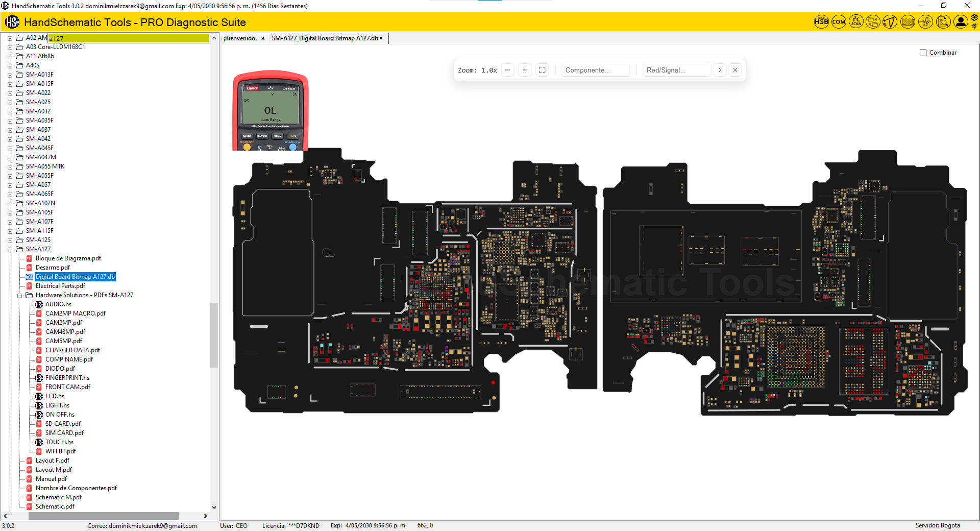
Task: Enable the Combinar checkbox
Action: tap(923, 53)
